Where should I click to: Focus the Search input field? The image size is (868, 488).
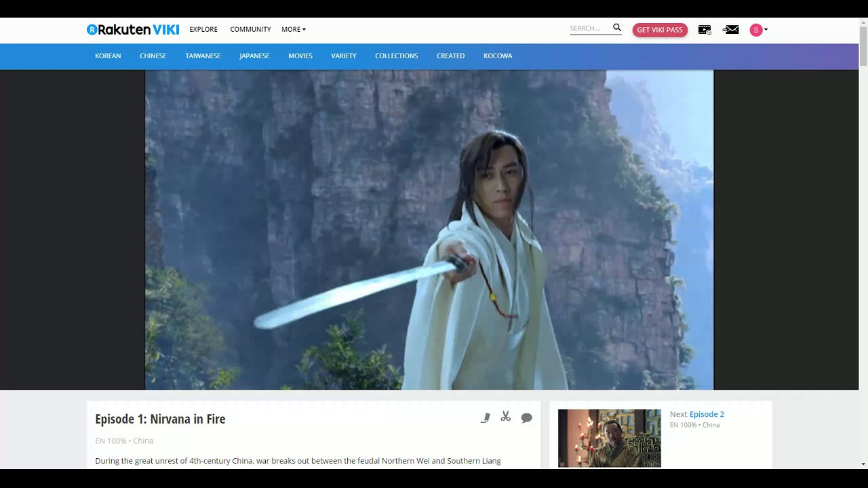click(x=591, y=28)
